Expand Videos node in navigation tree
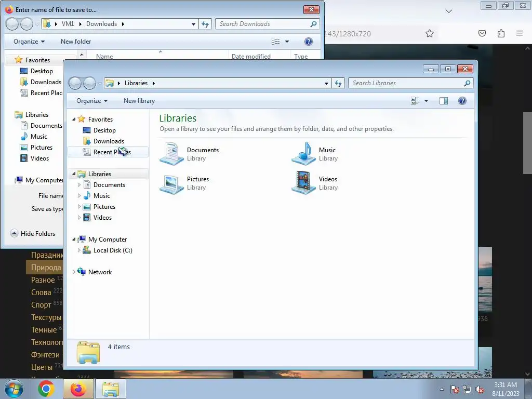532x399 pixels. click(x=79, y=218)
